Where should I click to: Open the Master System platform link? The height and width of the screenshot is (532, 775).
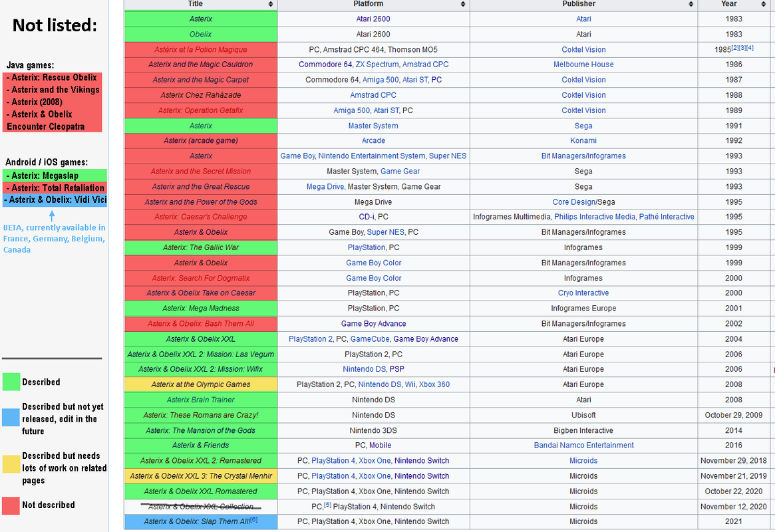coord(373,126)
